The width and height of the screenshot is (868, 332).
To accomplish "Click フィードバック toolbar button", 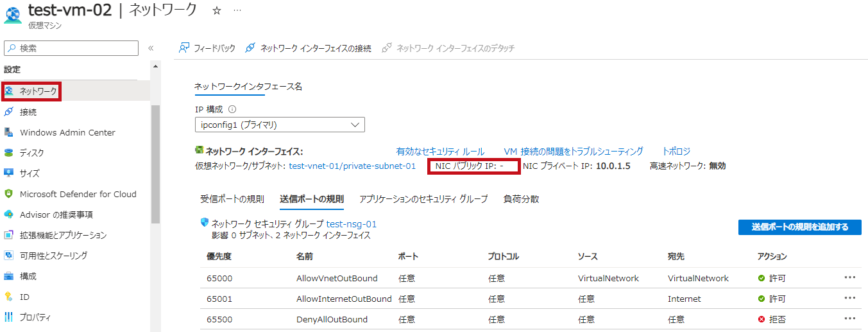I will 207,48.
